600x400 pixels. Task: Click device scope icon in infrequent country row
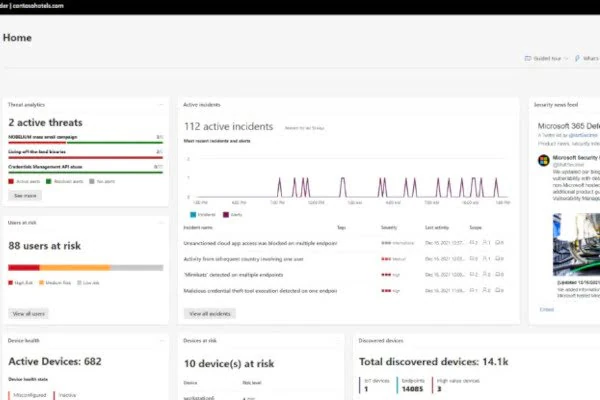pyautogui.click(x=474, y=259)
